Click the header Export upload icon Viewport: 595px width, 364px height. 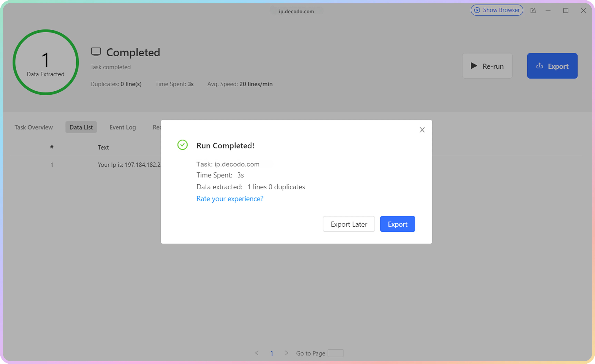(x=539, y=66)
